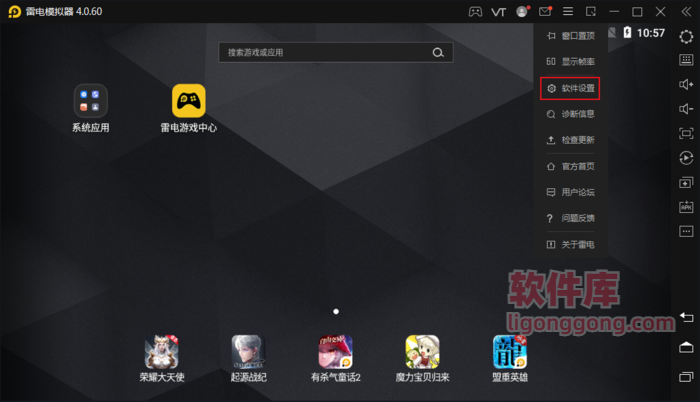Viewport: 700px width, 402px height.
Task: Open the mail messages icon
Action: 545,11
